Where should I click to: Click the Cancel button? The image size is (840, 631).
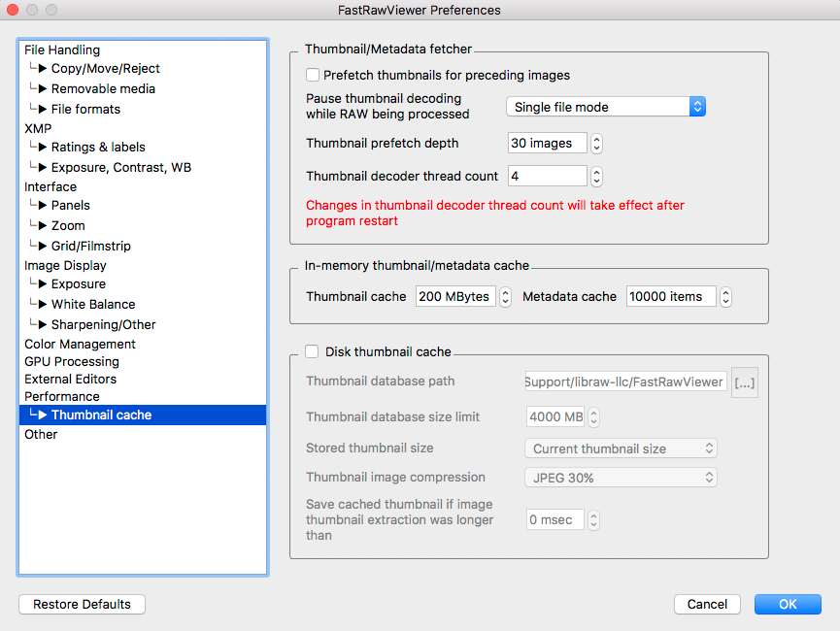[707, 604]
